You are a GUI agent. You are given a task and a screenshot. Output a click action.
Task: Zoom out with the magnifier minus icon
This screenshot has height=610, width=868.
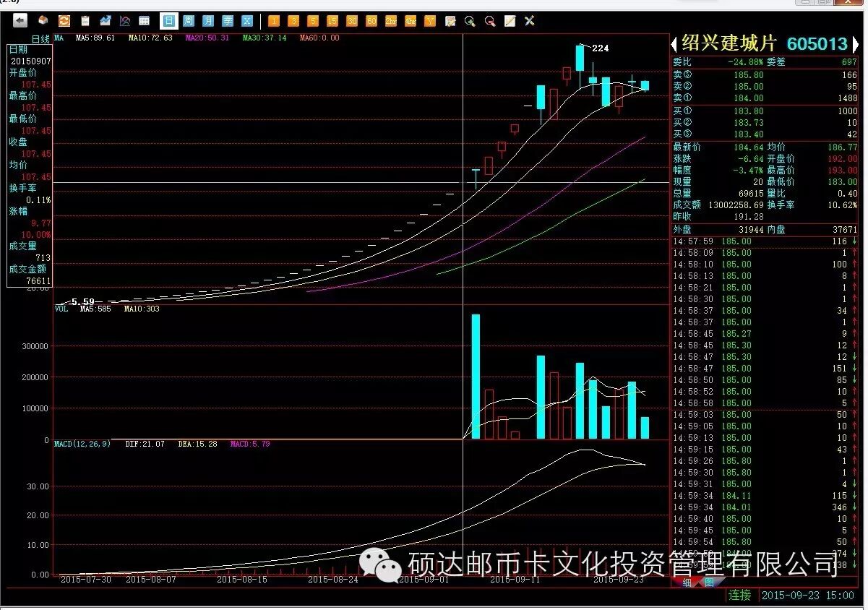pos(490,21)
